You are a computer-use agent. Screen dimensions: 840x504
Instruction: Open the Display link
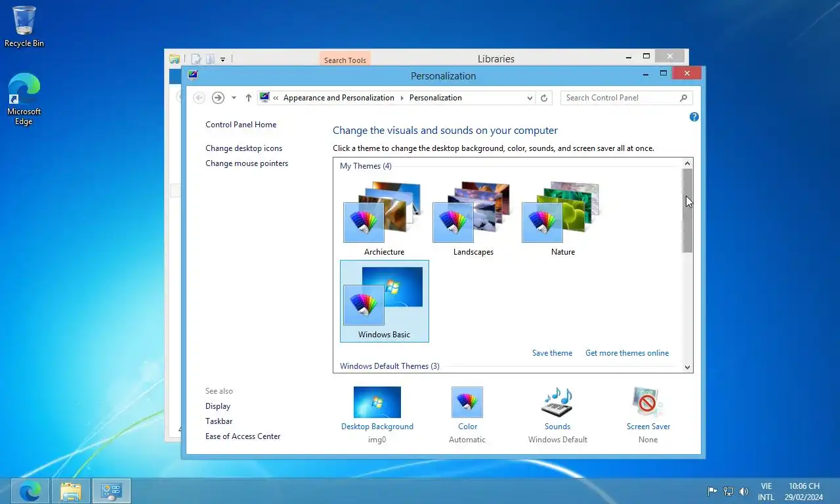tap(218, 406)
